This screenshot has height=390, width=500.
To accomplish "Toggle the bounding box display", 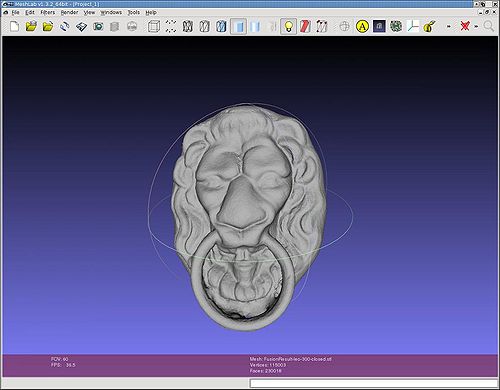I will (x=154, y=26).
